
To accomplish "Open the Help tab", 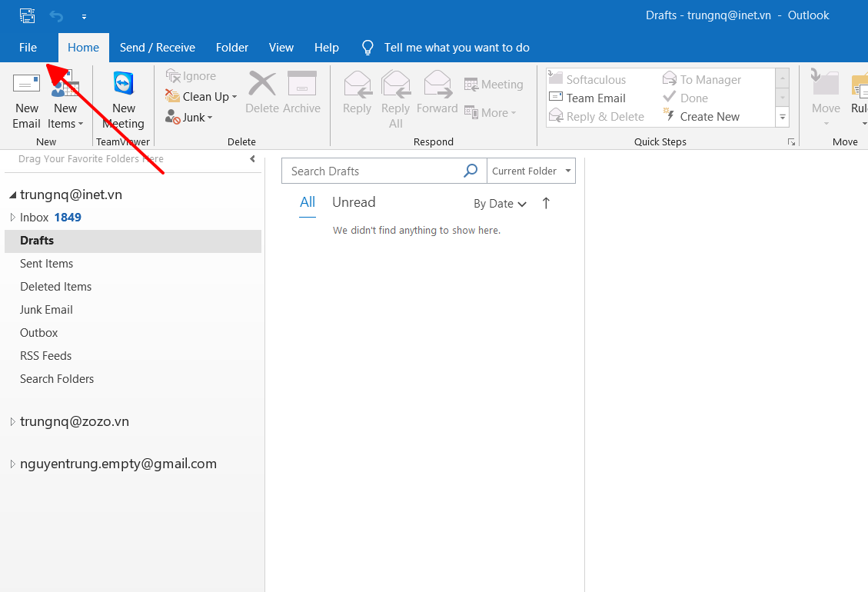I will [x=326, y=48].
